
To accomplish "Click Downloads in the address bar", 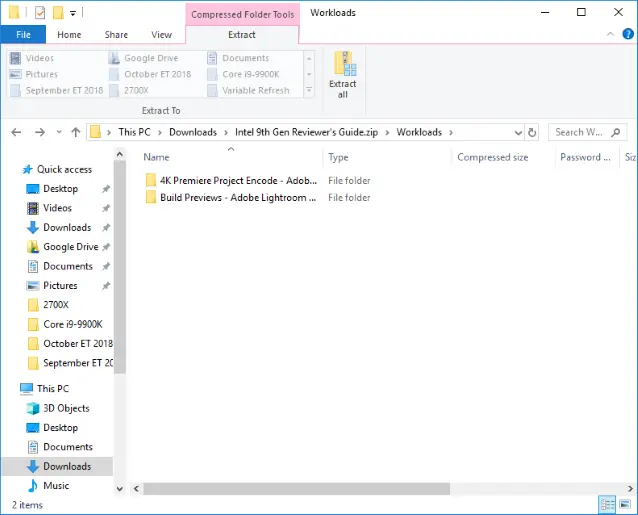I will tap(193, 132).
